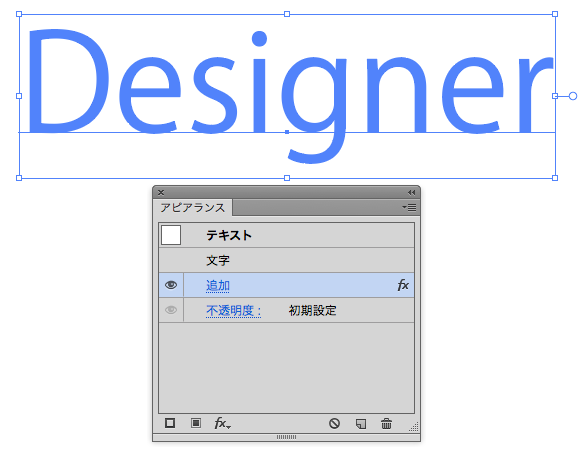Click the text overflow port circle
585x454 pixels.
point(573,96)
